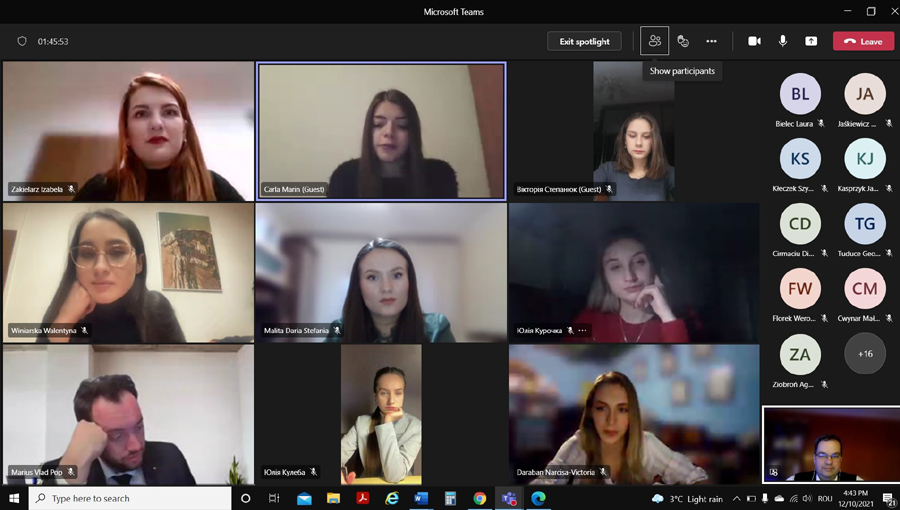Click the ZA avatar for Ziobroń
Screen dimensions: 900x510
(x=800, y=354)
